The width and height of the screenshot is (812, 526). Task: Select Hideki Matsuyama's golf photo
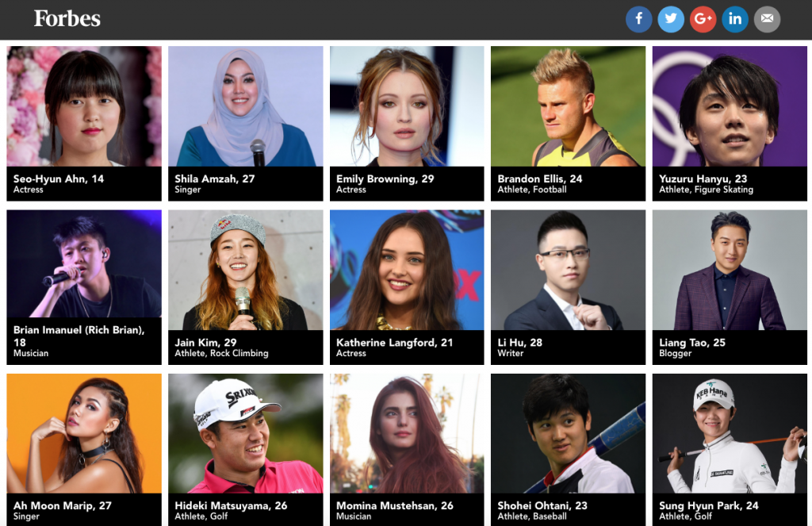click(x=246, y=433)
